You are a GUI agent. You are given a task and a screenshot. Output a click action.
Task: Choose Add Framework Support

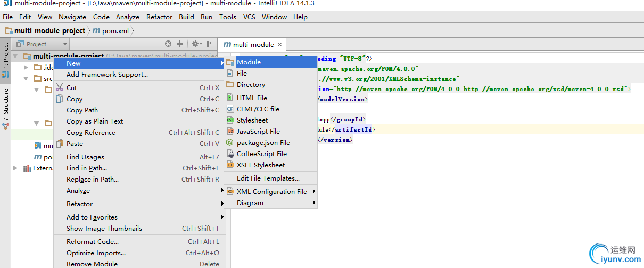click(x=139, y=74)
